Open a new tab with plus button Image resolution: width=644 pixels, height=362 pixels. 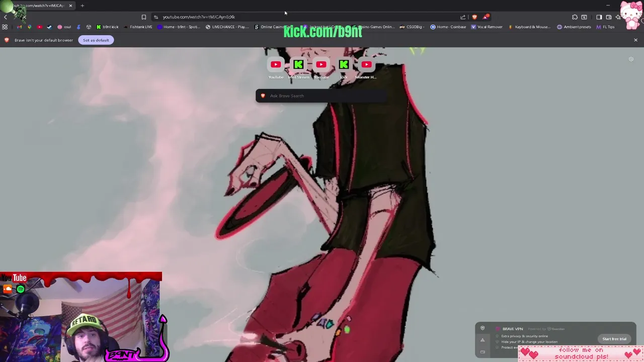82,6
